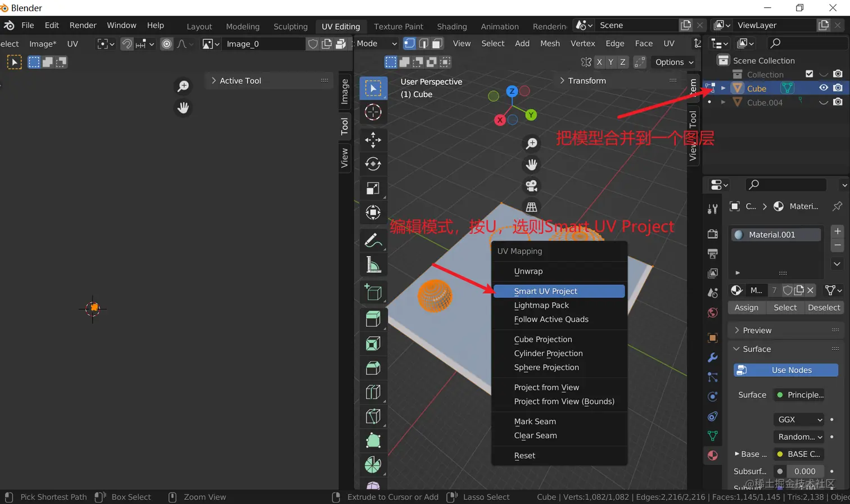Select the Measure ruler tool
The image size is (850, 504).
coord(373,264)
